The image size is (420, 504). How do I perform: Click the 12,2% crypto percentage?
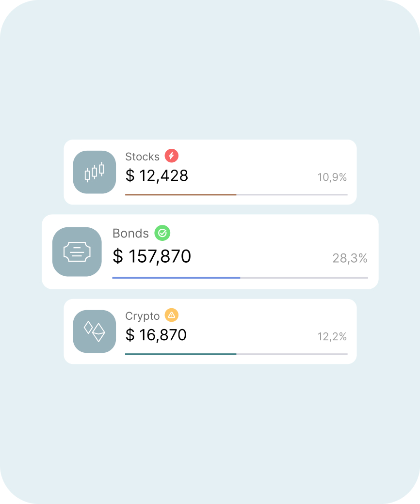pyautogui.click(x=332, y=336)
